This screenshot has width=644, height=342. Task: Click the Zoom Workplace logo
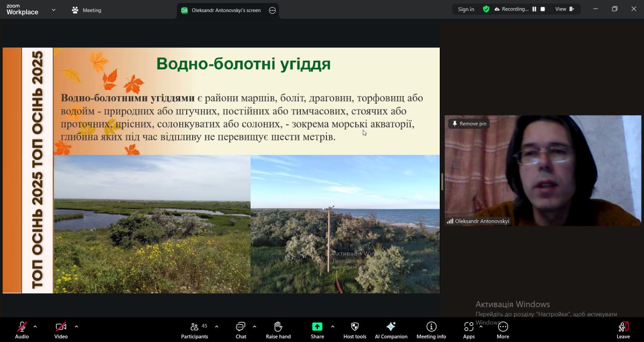(22, 10)
